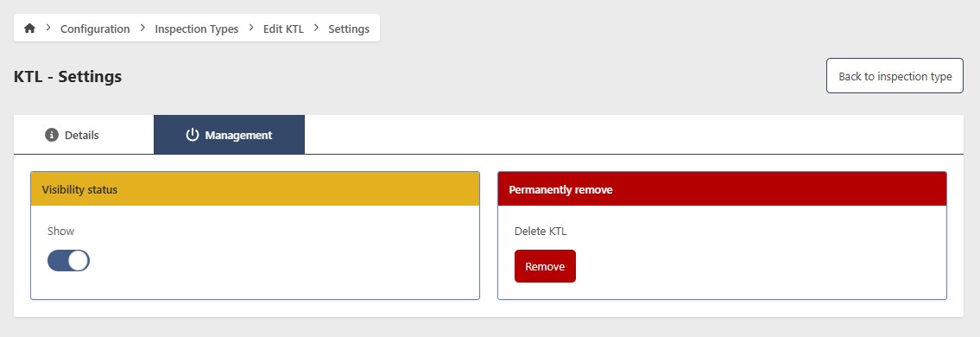Click Back to inspection type button
Image resolution: width=980 pixels, height=337 pixels.
pos(895,76)
